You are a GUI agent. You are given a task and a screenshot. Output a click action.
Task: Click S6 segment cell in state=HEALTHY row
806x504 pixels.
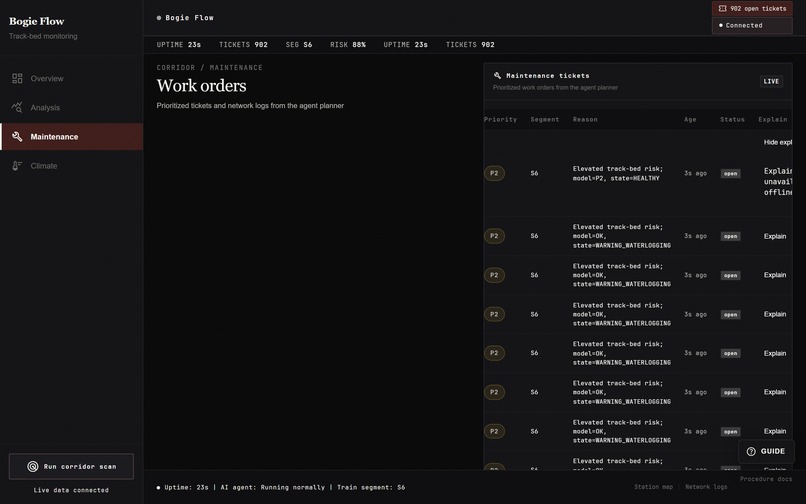point(534,173)
